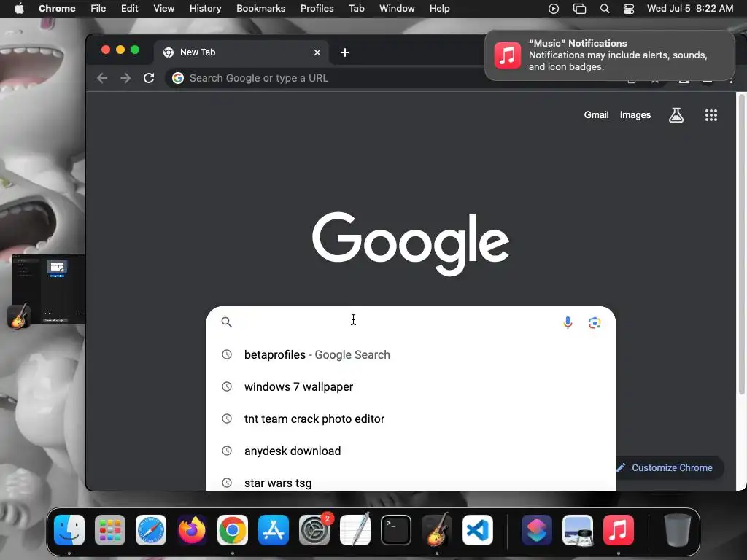This screenshot has width=747, height=560.
Task: Click the Chrome back navigation arrow
Action: 102,78
